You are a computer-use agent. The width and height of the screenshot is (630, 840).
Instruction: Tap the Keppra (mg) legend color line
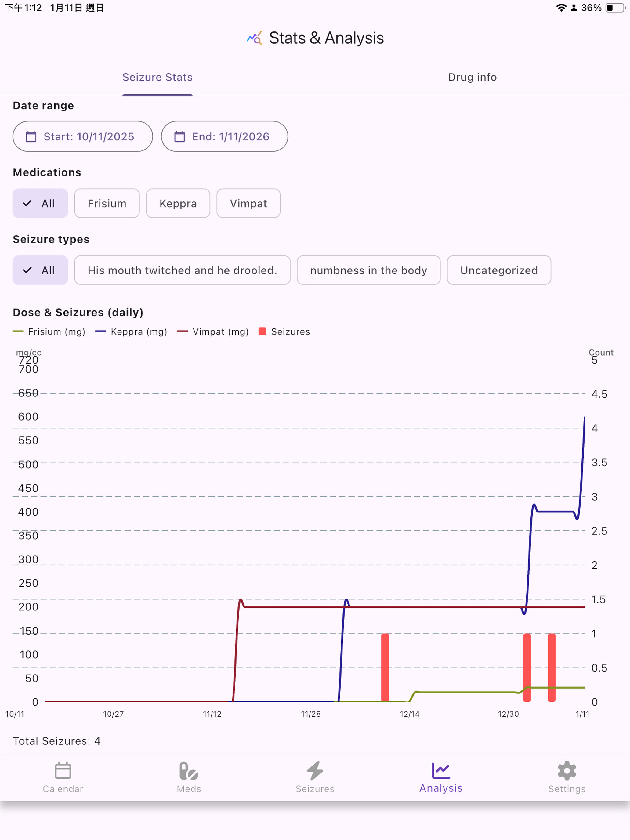100,331
